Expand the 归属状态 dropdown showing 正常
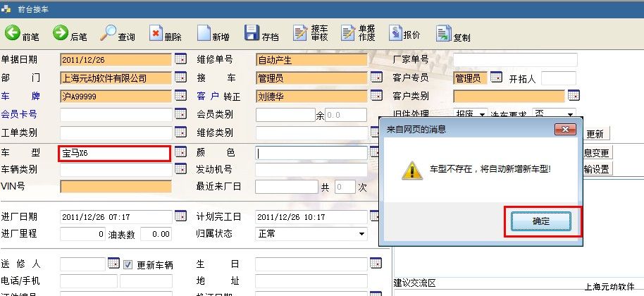 tap(362, 234)
